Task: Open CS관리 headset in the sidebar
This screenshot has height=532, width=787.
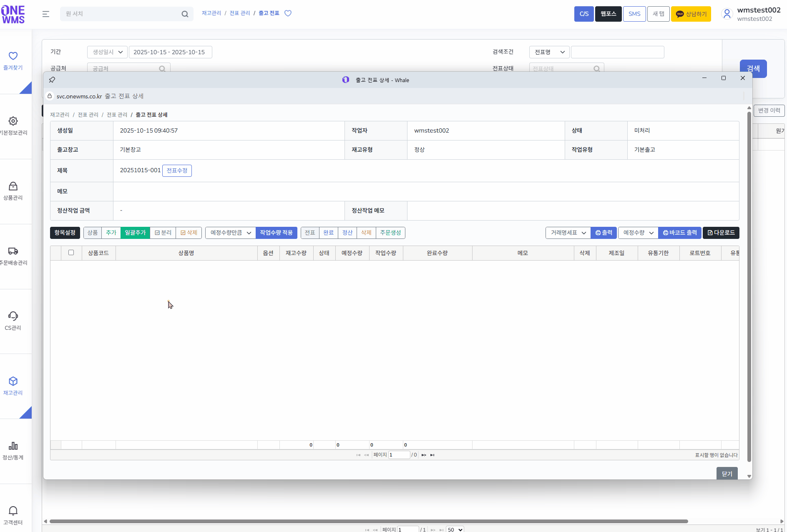Action: [x=13, y=321]
